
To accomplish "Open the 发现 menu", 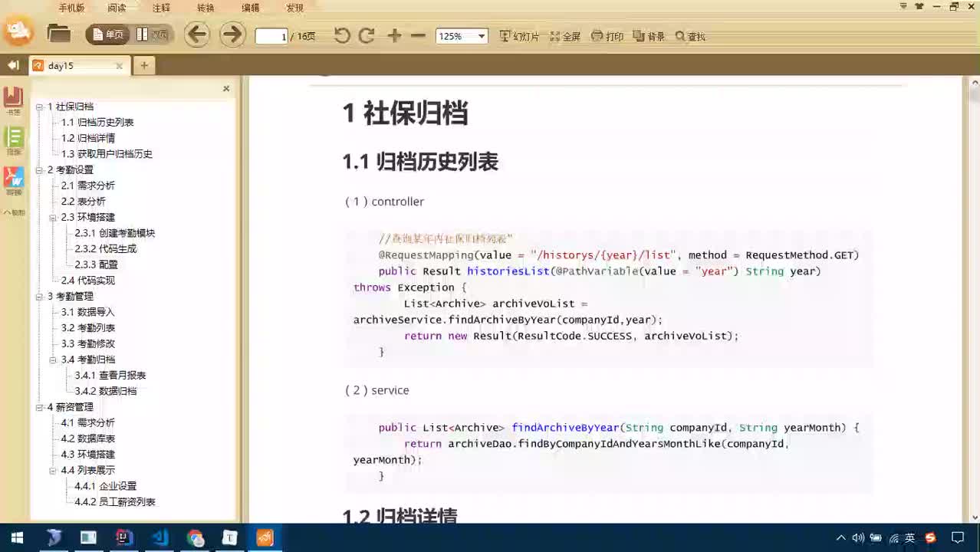I will 294,8.
